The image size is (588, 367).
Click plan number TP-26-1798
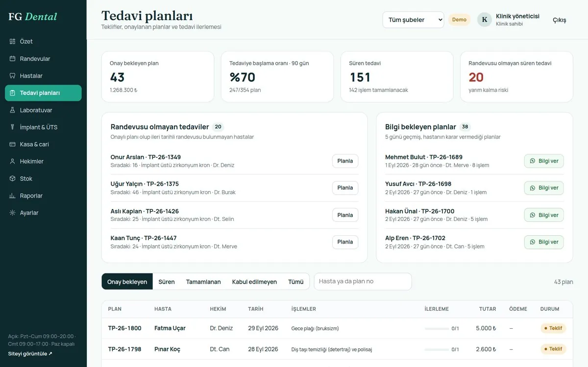(124, 349)
